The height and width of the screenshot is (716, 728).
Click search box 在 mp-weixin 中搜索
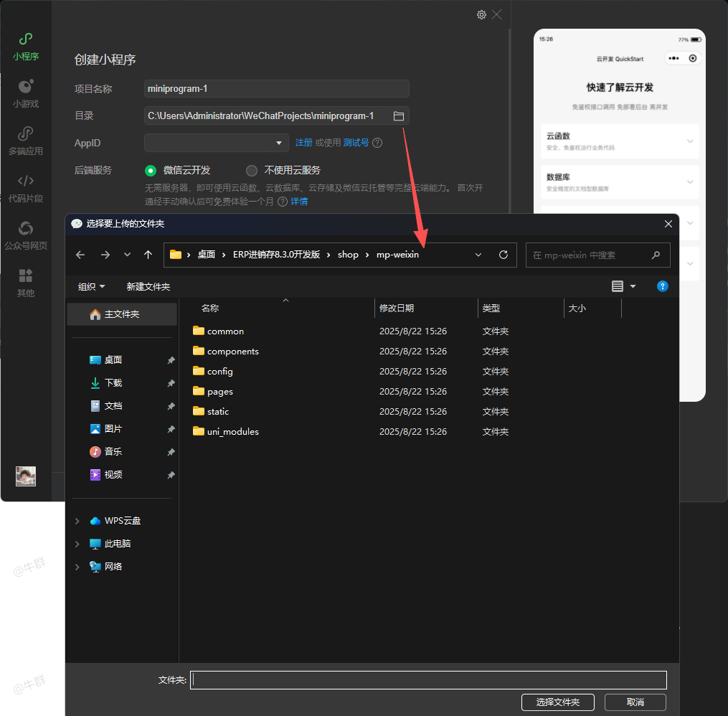click(x=597, y=255)
